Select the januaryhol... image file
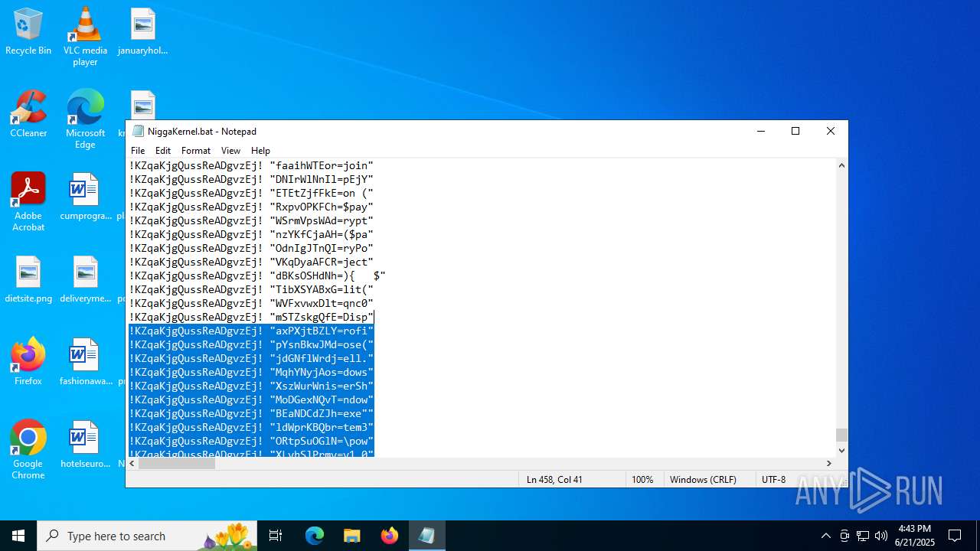 [x=142, y=32]
